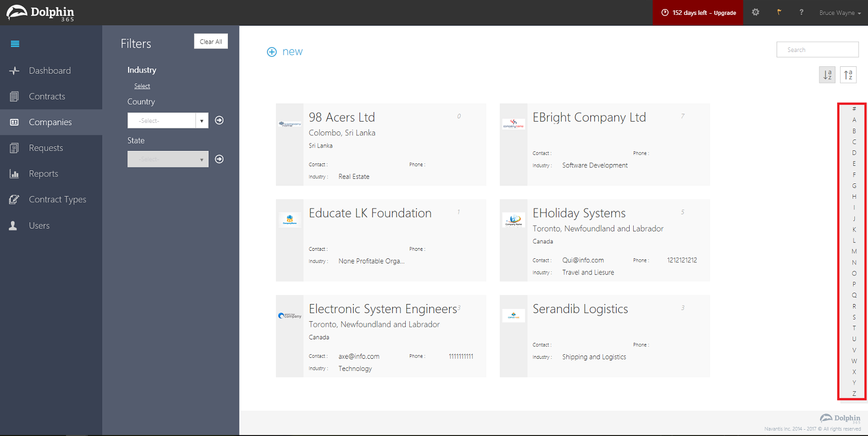Screen dimensions: 868x436
Task: Click the yellow flag icon
Action: tap(779, 12)
